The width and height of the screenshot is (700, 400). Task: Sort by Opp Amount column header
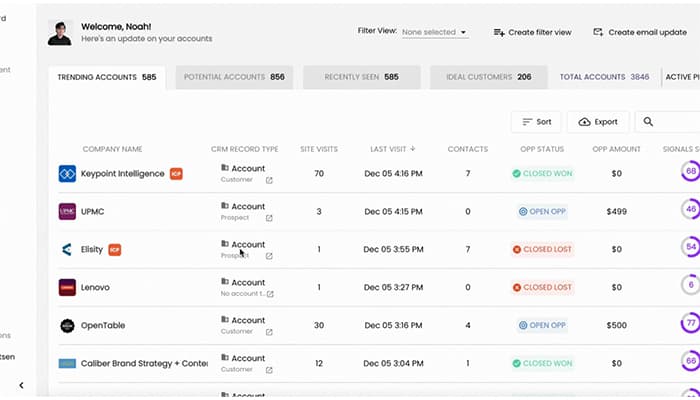tap(616, 149)
